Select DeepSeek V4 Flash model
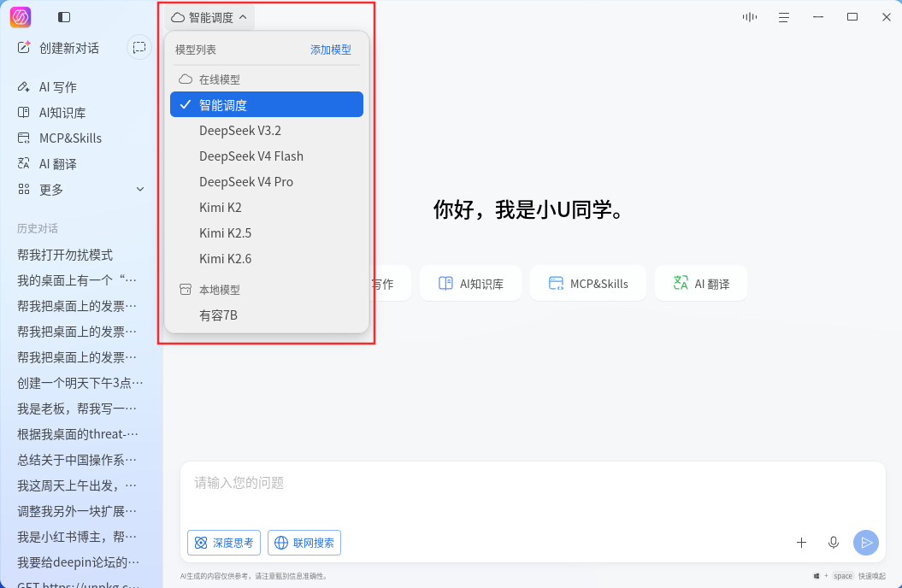 tap(267, 156)
